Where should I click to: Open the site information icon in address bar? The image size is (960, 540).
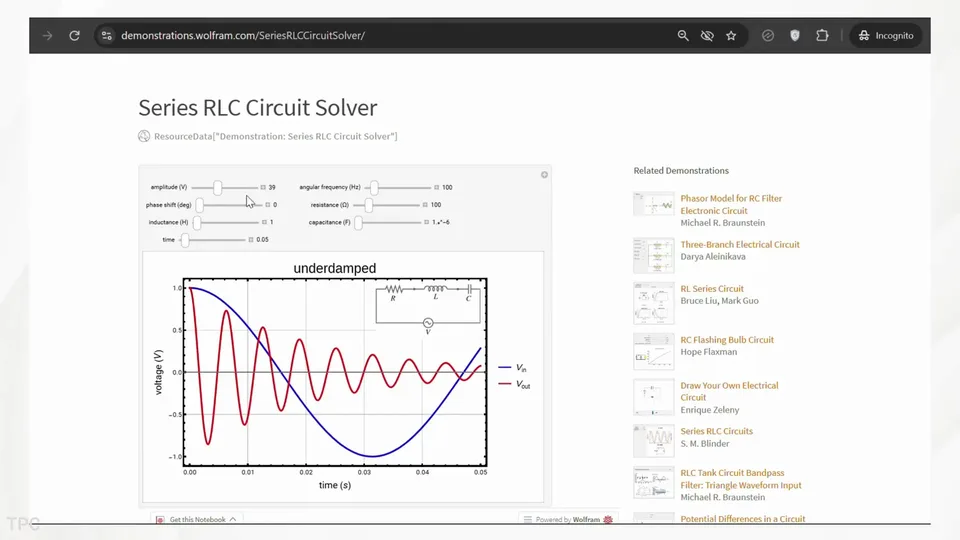(x=107, y=36)
